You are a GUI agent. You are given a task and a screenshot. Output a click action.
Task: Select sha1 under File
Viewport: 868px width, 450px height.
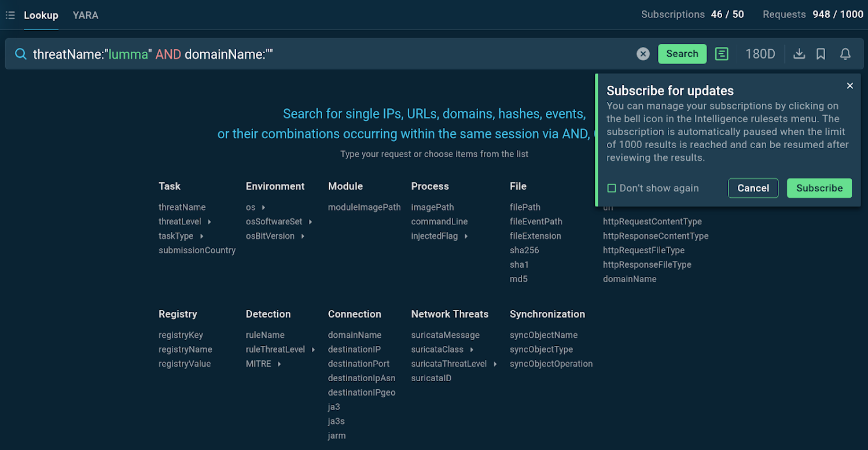(x=519, y=265)
